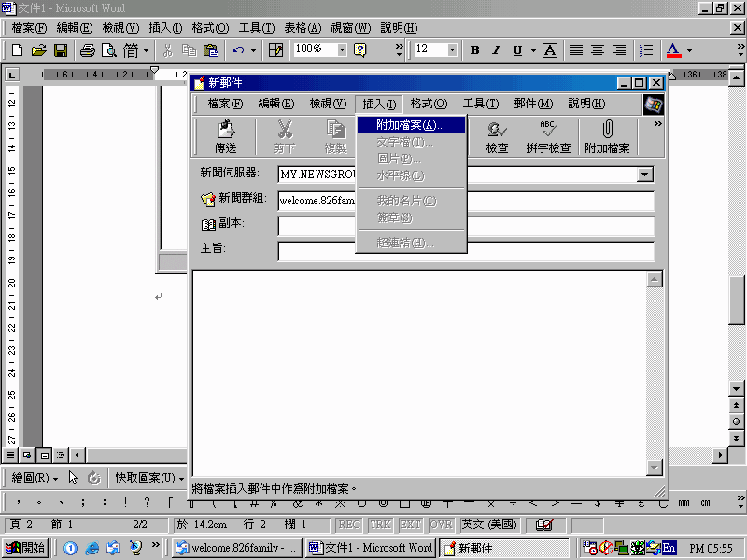Screen dimensions: 747x560
Task: Open the zoom 100% dropdown
Action: pos(342,49)
